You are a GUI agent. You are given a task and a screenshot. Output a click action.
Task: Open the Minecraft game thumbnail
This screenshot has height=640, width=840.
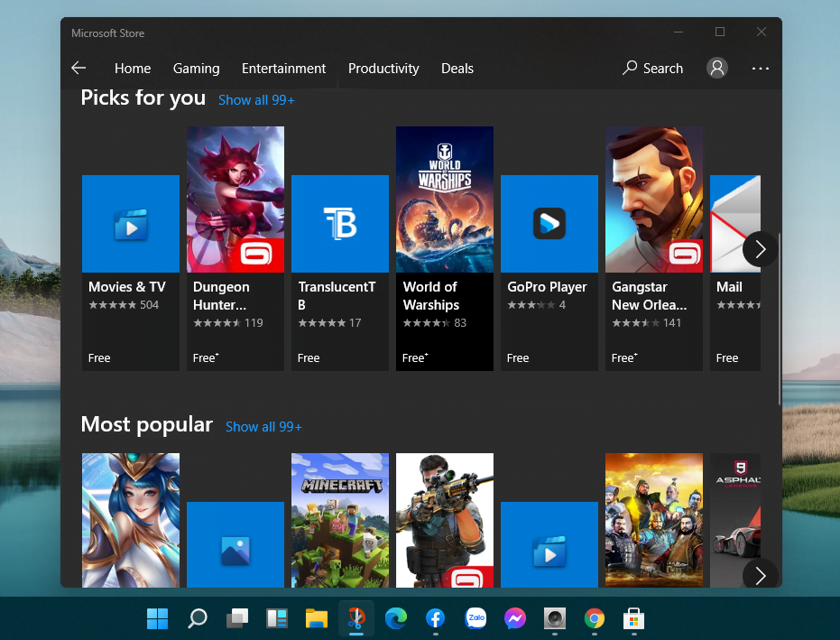[x=340, y=520]
